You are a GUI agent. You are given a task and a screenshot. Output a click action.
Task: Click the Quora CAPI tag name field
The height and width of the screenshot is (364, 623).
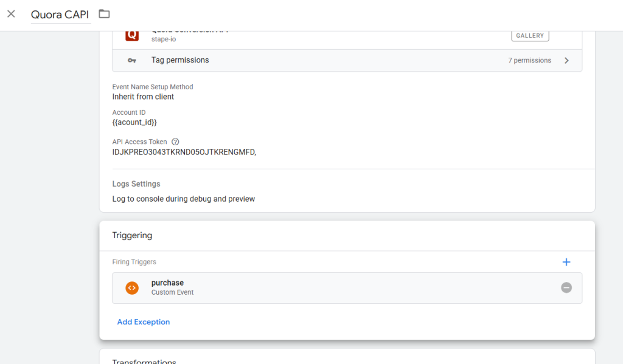point(60,15)
